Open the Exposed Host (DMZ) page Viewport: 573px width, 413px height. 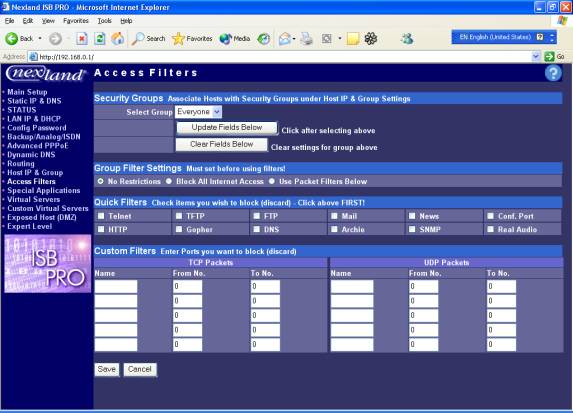pos(42,217)
